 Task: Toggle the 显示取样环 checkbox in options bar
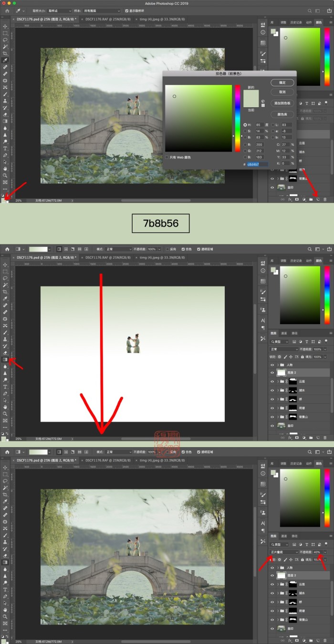126,10
